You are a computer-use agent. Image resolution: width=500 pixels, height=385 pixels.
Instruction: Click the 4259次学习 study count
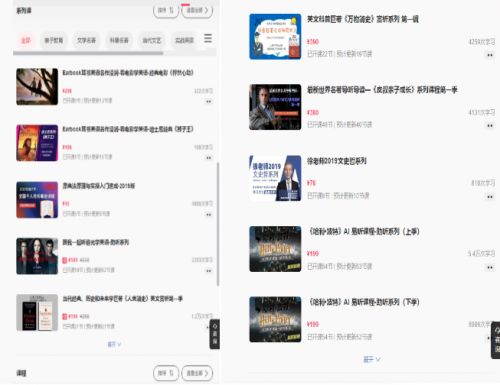482,42
